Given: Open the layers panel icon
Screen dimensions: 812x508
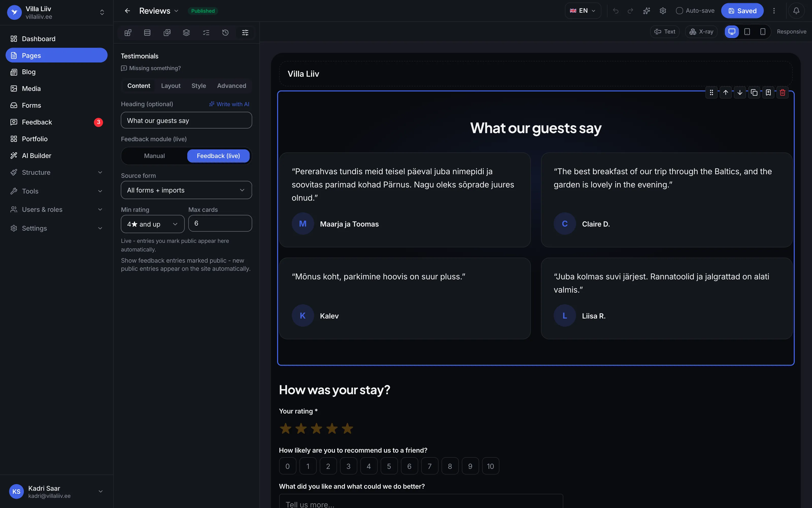Looking at the screenshot, I should pyautogui.click(x=186, y=33).
